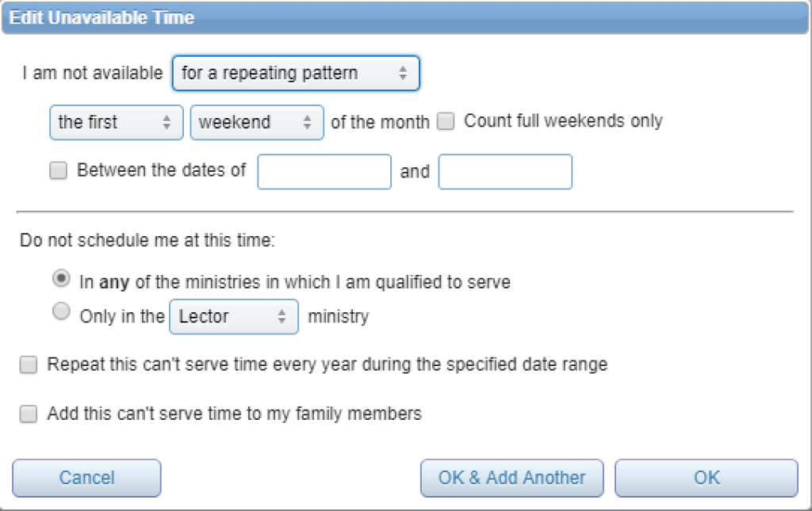Confirm with the OK button

pos(707,478)
